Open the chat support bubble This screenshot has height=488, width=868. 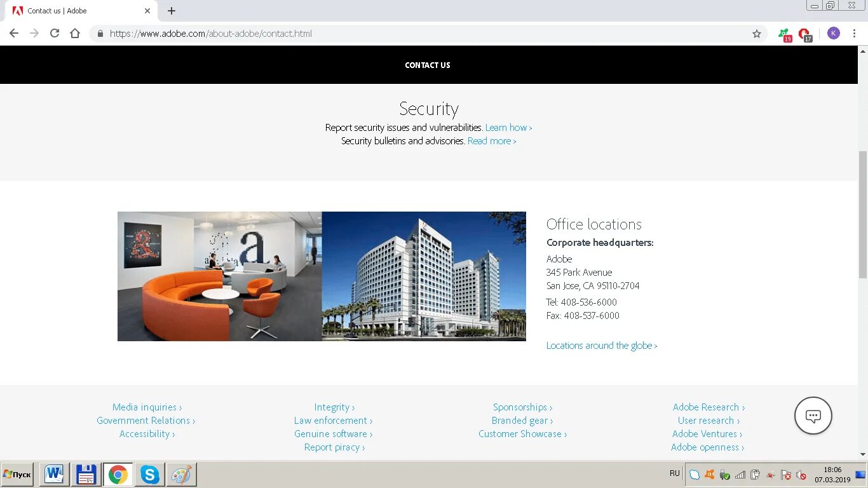tap(813, 416)
